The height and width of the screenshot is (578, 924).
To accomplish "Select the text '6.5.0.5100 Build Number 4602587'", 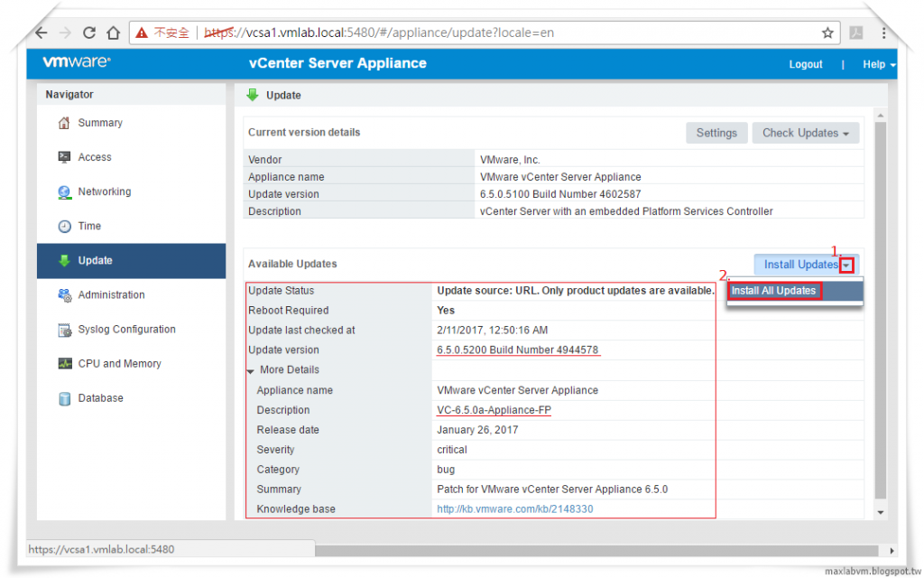I will coord(559,194).
